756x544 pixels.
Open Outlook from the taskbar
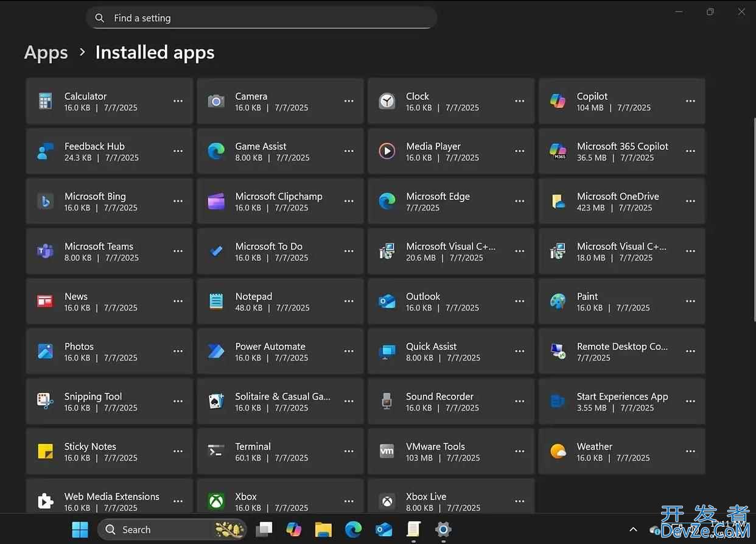(x=383, y=529)
